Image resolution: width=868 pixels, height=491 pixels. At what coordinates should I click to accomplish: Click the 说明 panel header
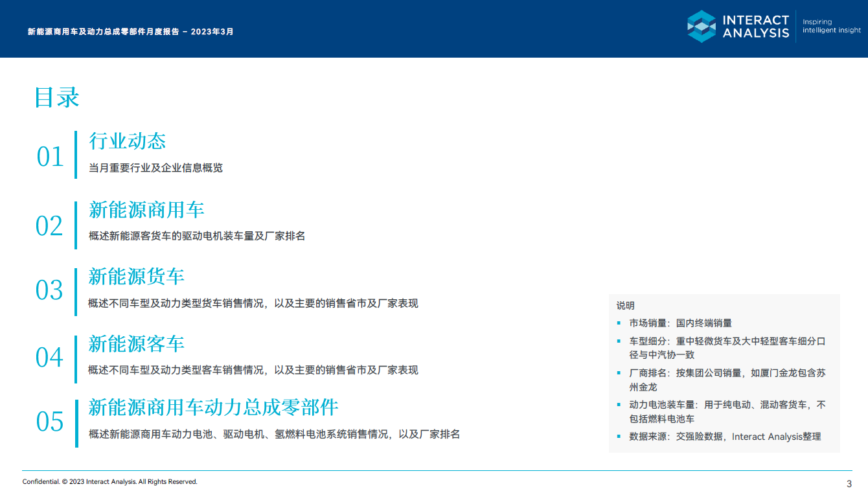pyautogui.click(x=626, y=305)
